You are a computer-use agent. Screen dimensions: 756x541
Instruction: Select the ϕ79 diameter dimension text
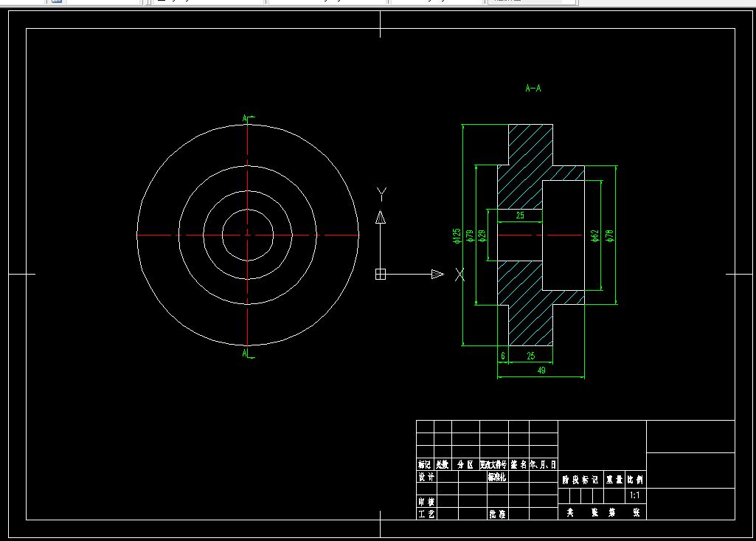pos(470,235)
